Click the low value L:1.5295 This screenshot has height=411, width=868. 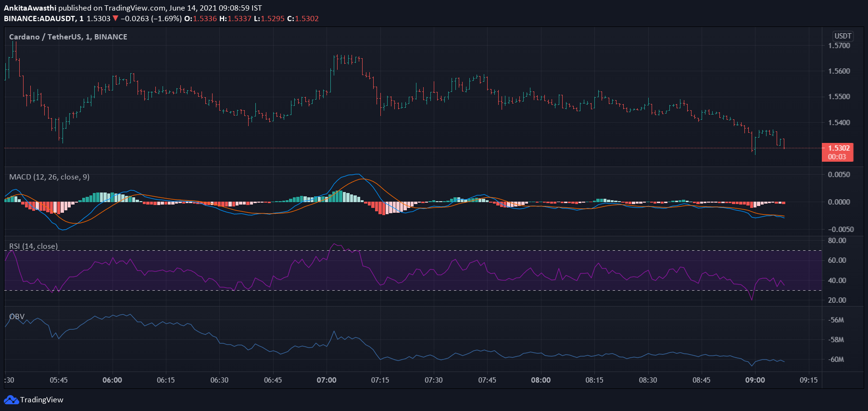pyautogui.click(x=269, y=19)
